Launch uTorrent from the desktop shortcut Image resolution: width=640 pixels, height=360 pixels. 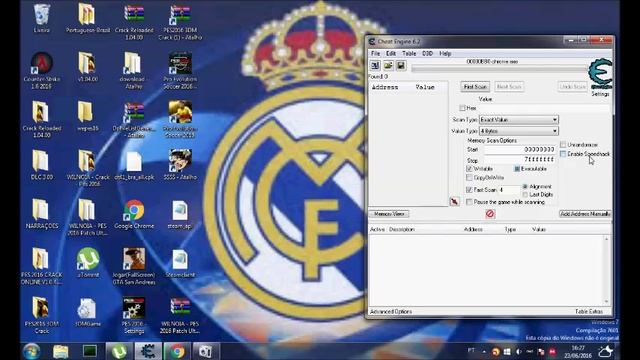tap(88, 263)
